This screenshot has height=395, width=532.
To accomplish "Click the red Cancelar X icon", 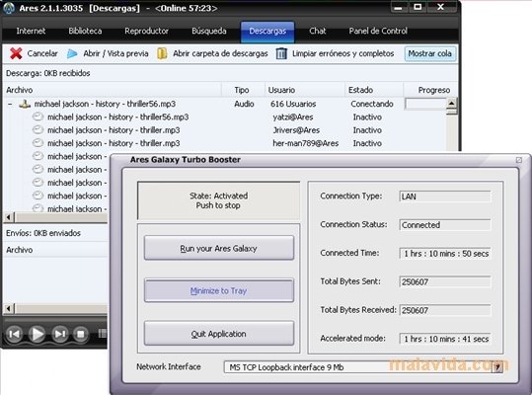I will 16,53.
